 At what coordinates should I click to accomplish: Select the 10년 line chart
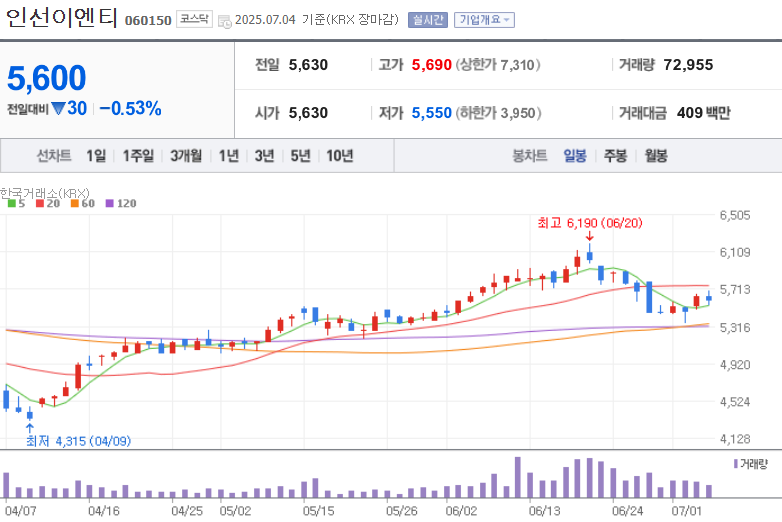click(340, 156)
